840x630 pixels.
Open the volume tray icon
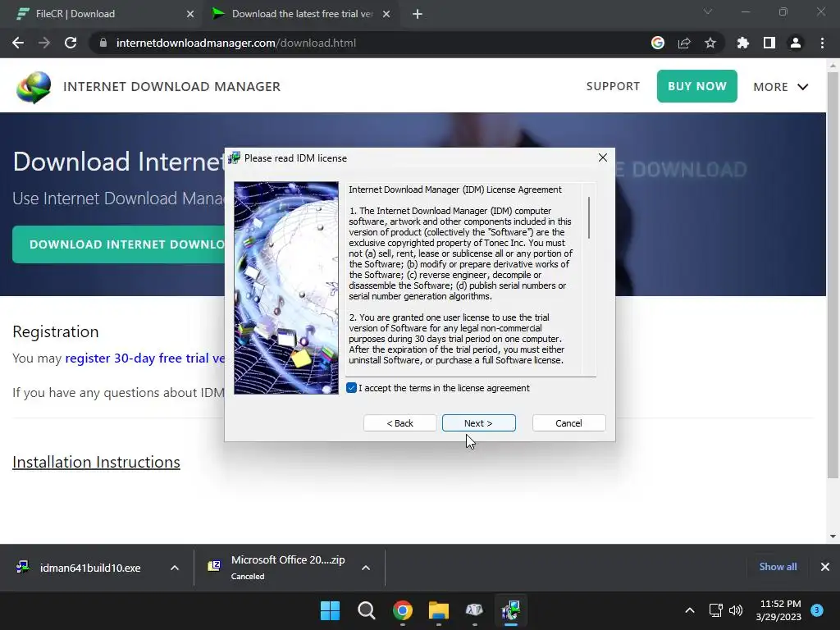(x=736, y=610)
